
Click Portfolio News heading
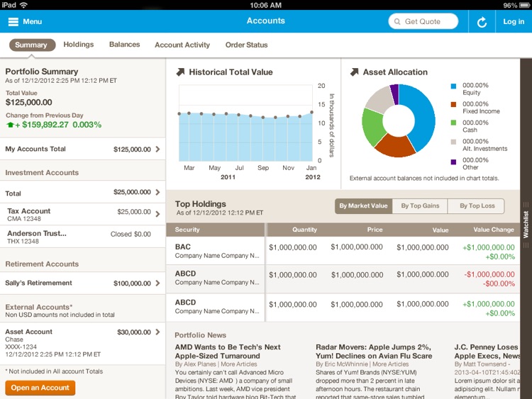(200, 335)
